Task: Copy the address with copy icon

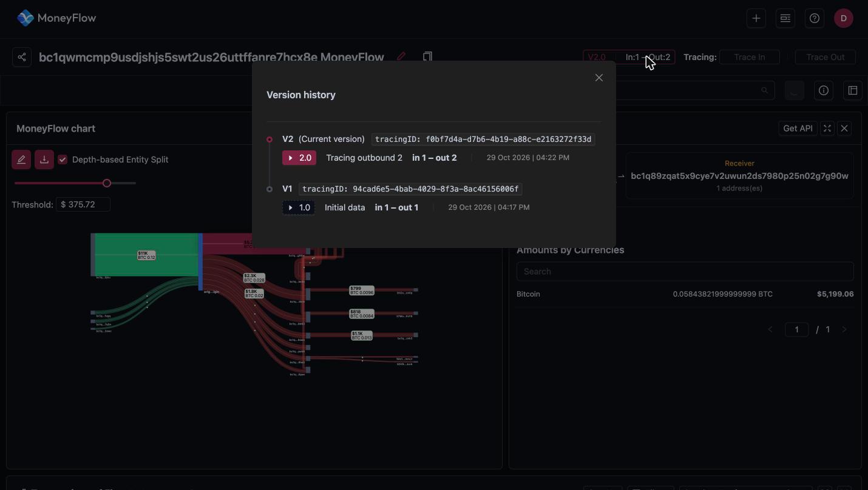Action: point(427,56)
